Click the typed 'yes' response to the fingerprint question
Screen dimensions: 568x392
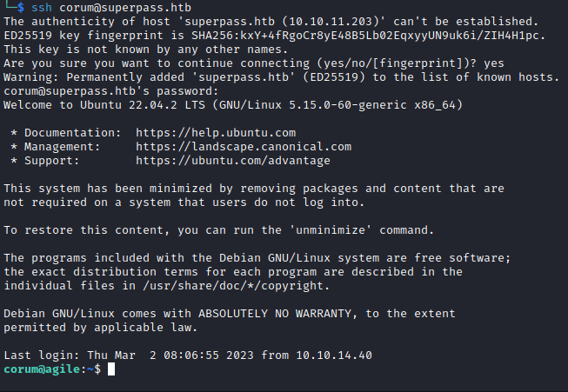click(x=494, y=63)
